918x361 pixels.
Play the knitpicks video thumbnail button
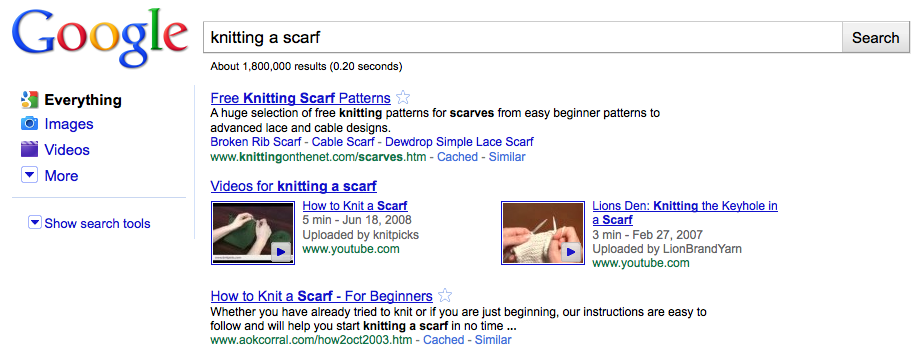(280, 252)
